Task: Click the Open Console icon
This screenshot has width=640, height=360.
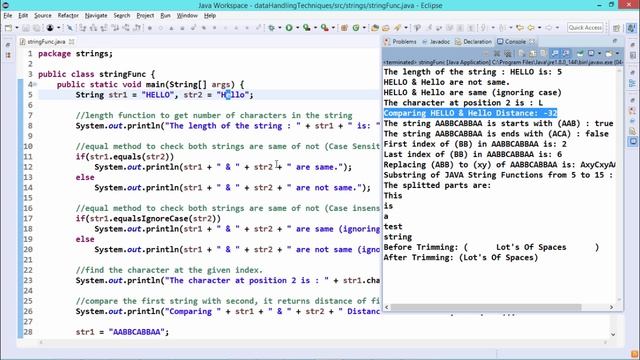Action: tap(609, 53)
